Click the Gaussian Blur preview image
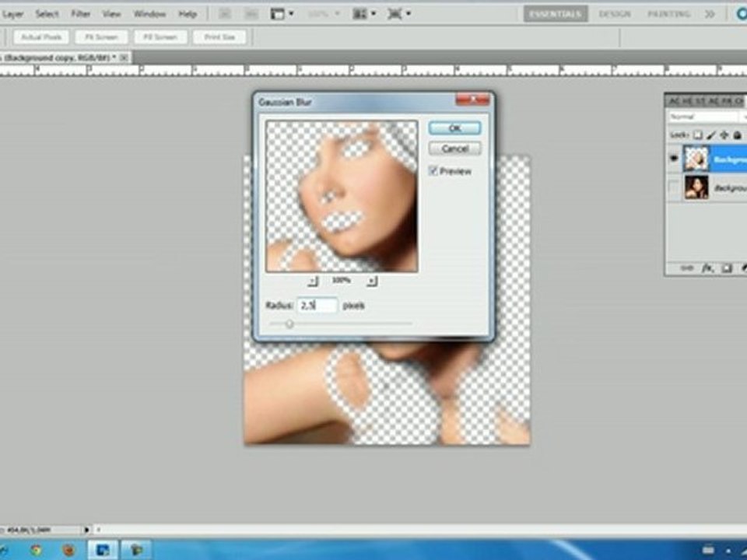The image size is (747, 560). [x=342, y=196]
